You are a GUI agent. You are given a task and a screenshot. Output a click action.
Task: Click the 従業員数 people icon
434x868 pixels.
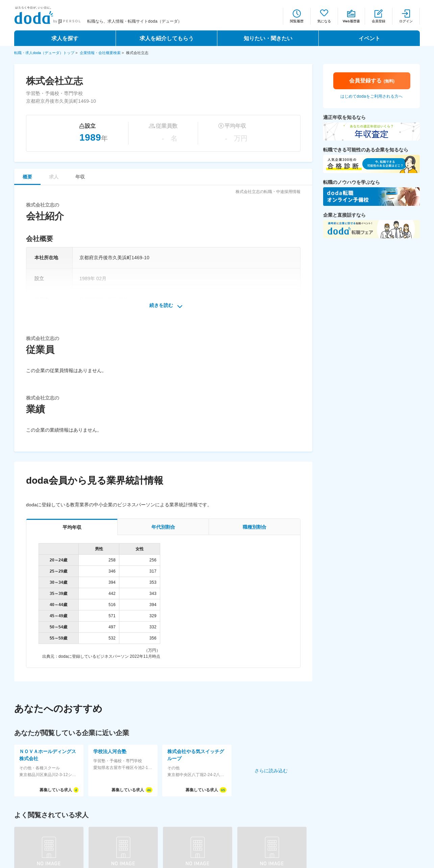[x=152, y=126]
